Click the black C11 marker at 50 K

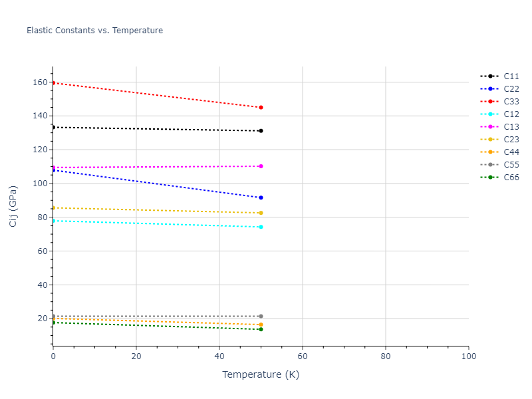261,131
